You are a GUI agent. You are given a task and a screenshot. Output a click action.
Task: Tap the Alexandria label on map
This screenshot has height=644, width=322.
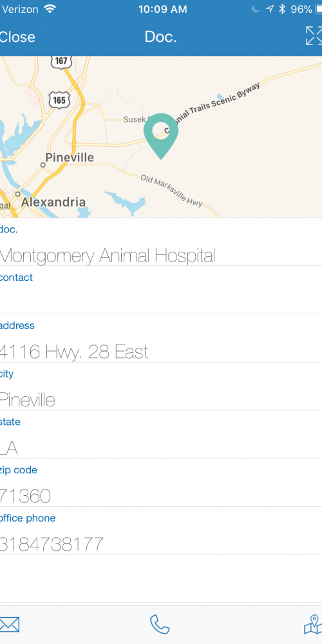(53, 202)
